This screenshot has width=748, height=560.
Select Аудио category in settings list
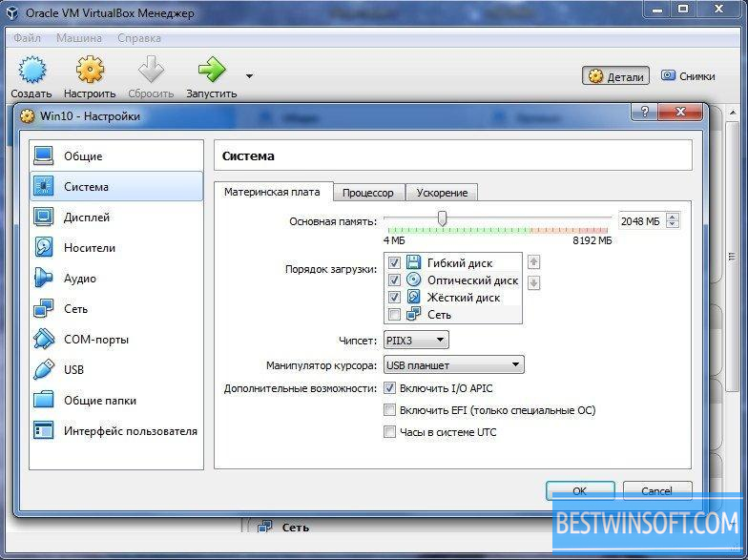click(116, 279)
